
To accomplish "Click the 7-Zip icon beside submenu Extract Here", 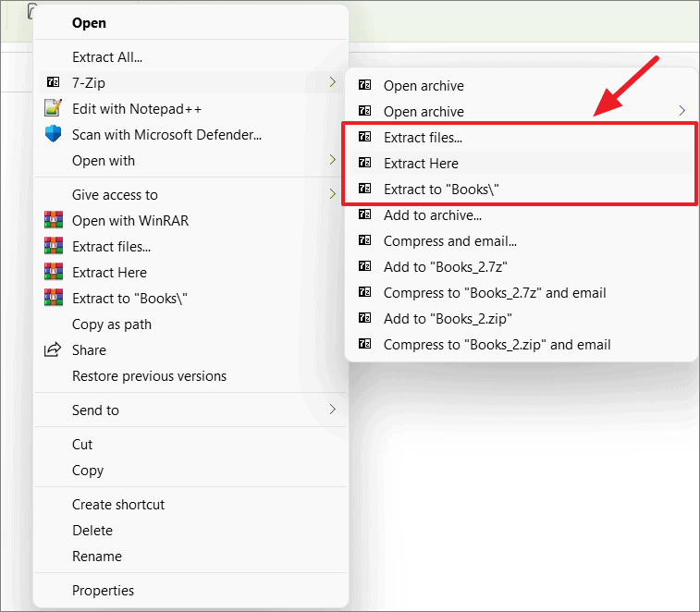I will click(x=364, y=163).
